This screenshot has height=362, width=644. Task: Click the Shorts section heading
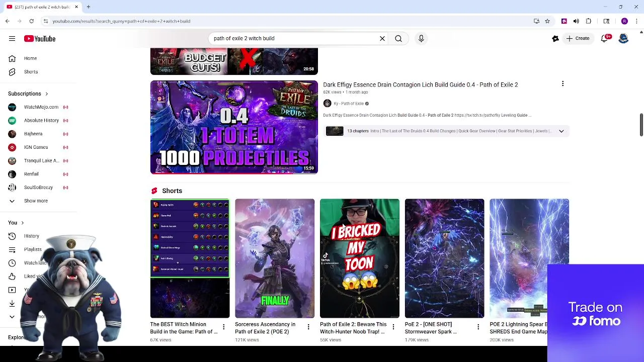click(172, 191)
